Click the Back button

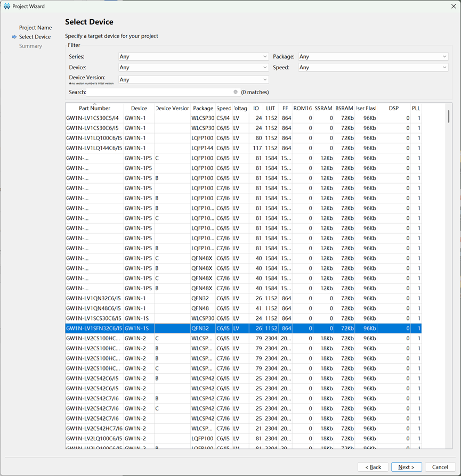point(373,467)
